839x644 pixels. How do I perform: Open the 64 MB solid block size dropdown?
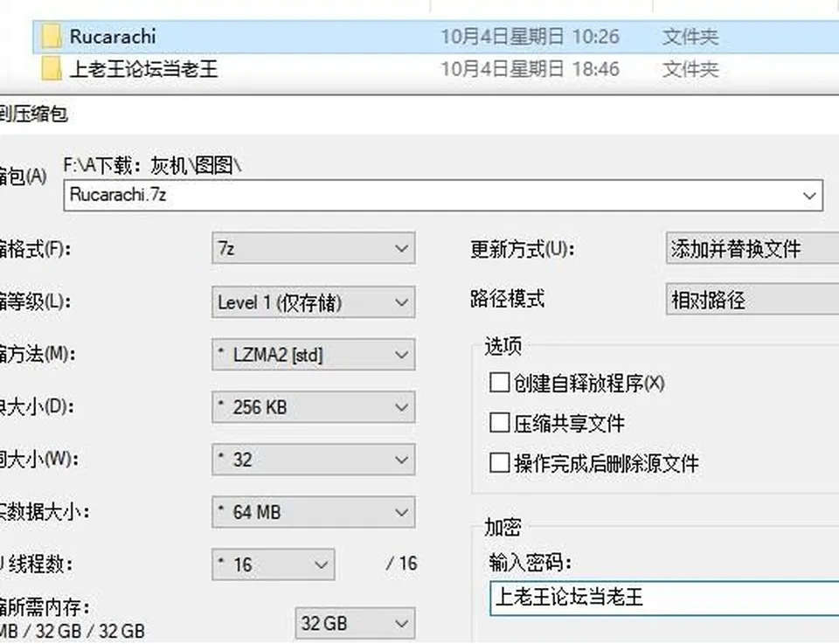313,512
